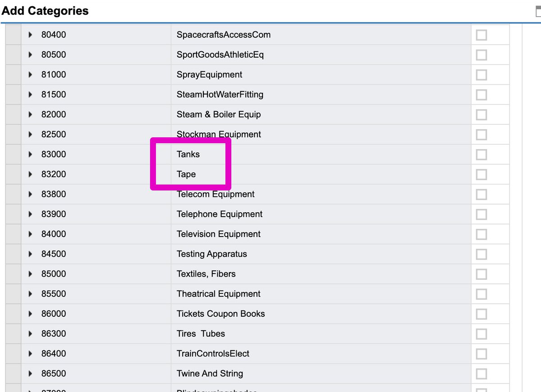
Task: Tick the Steam & Boiler Equip checkbox
Action: (481, 114)
